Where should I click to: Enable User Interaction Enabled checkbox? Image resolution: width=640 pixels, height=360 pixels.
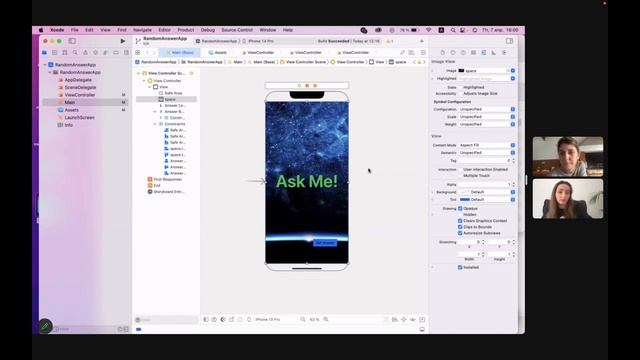click(x=460, y=169)
